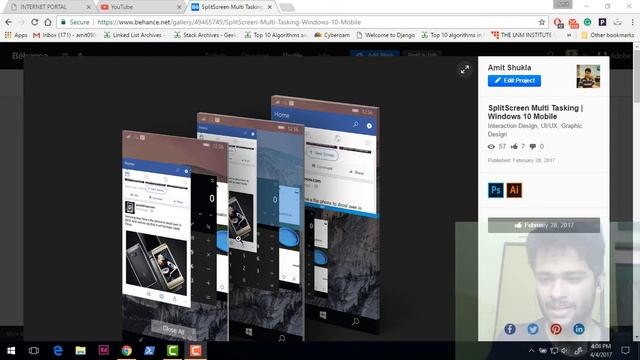
Task: Go back to the previous page
Action: (x=9, y=22)
